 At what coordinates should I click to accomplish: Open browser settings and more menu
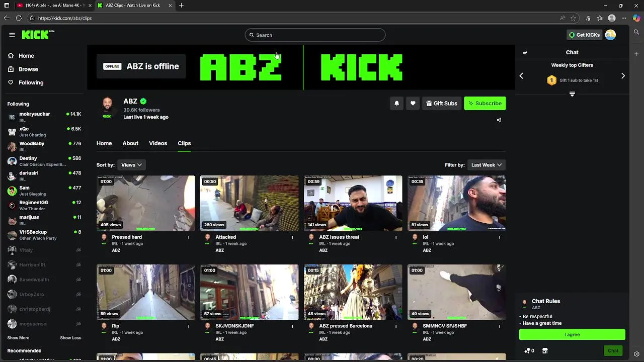pos(624,18)
